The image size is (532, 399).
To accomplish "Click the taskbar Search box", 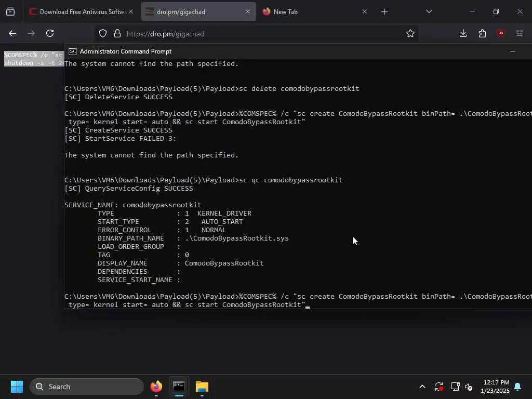I will click(87, 387).
